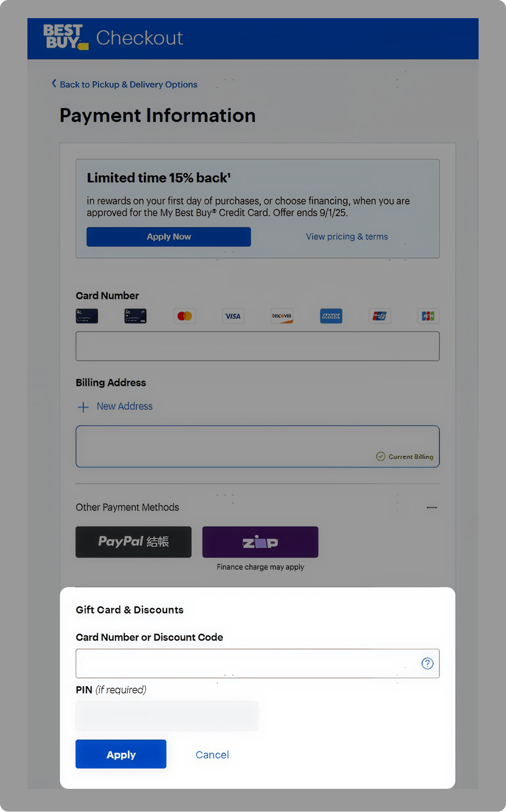Select the Amex card icon
Viewport: 506px width, 812px height.
click(x=331, y=316)
